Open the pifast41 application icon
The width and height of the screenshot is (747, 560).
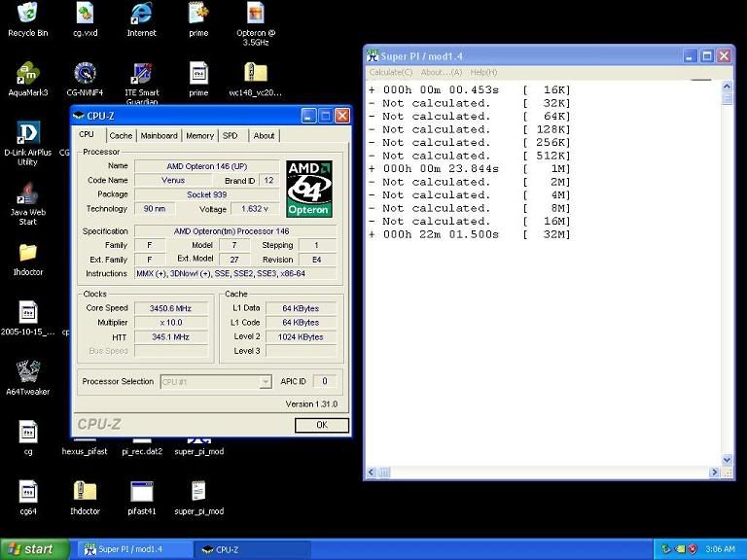(x=141, y=492)
